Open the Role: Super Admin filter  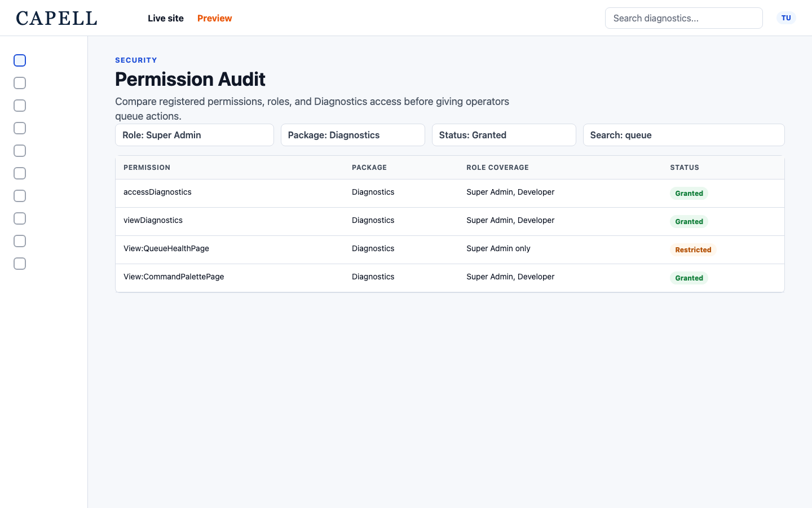tap(195, 135)
